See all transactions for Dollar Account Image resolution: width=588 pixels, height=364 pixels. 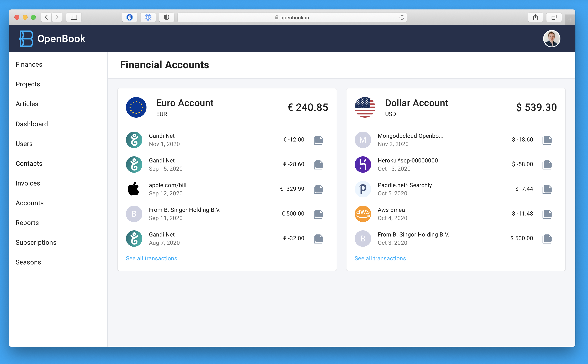[x=380, y=258]
